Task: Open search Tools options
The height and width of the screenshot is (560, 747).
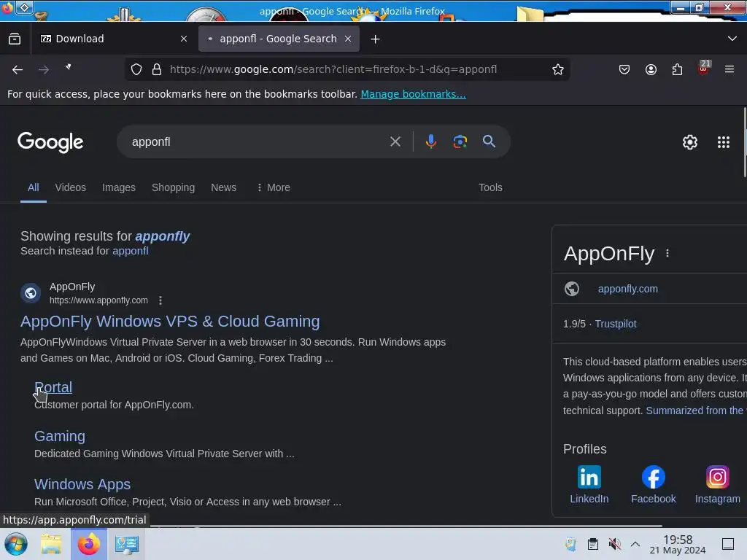Action: point(490,187)
